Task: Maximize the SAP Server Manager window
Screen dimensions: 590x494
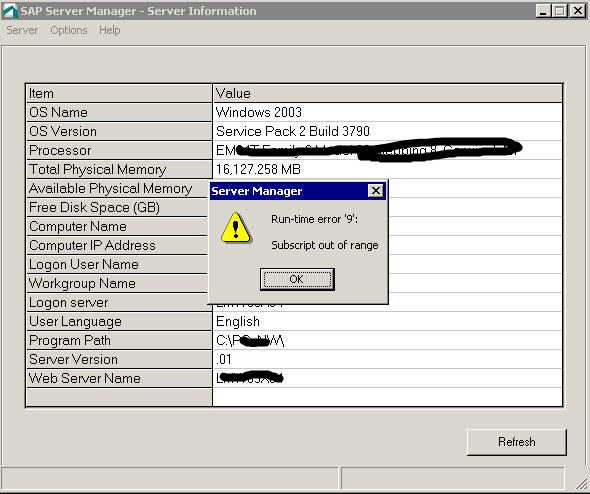Action: [559, 11]
